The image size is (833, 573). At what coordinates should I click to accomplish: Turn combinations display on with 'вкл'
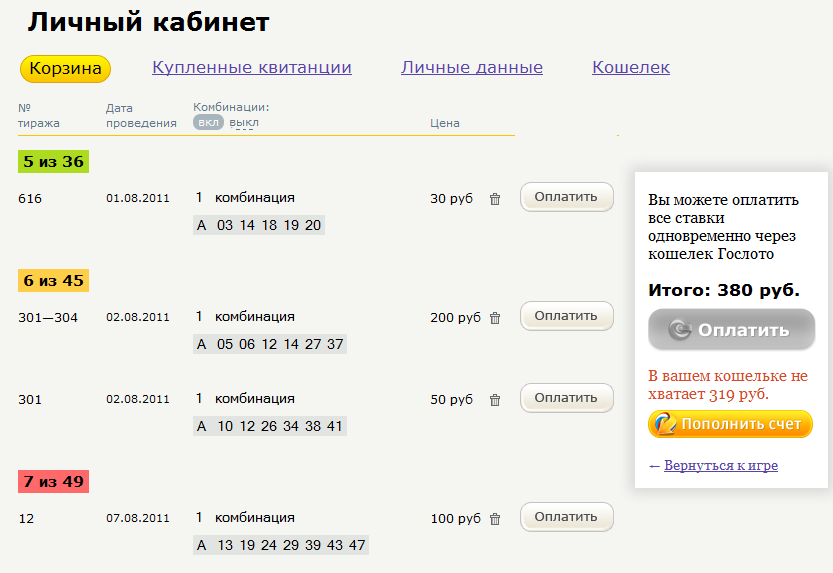pos(208,123)
